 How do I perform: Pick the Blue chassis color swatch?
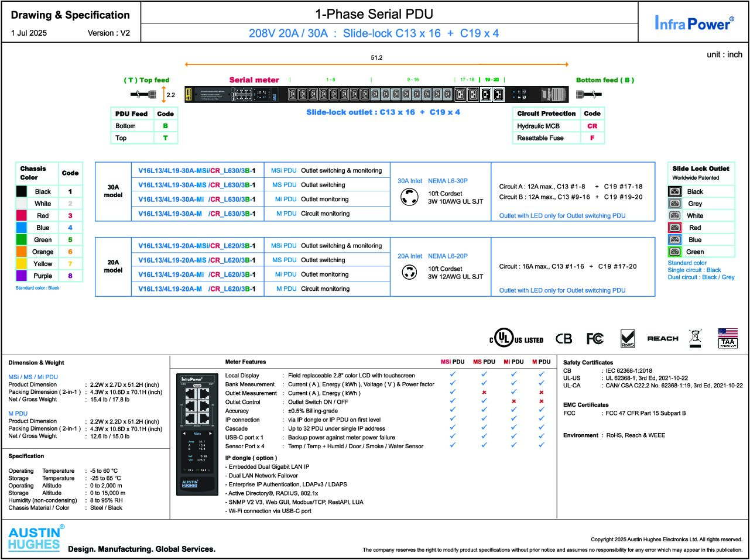pyautogui.click(x=22, y=228)
